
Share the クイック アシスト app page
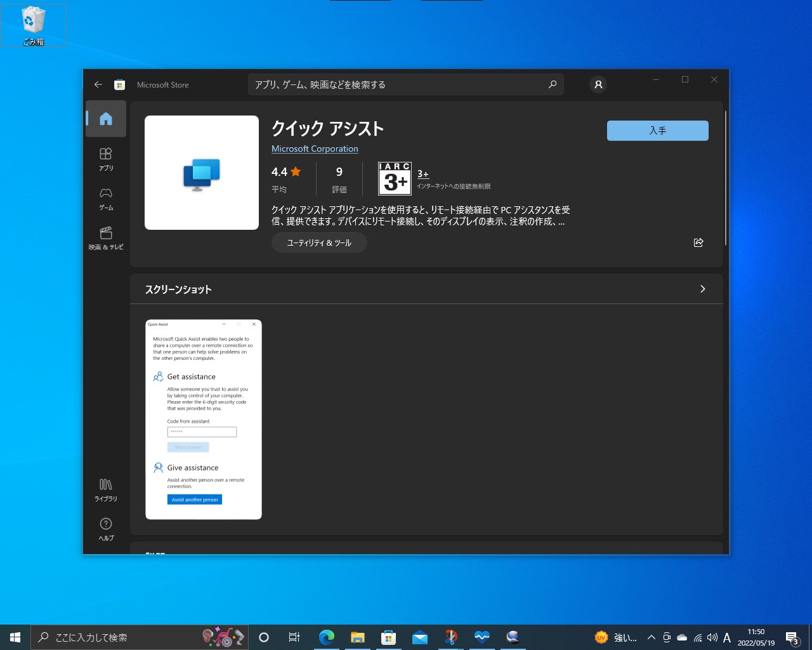coord(698,242)
